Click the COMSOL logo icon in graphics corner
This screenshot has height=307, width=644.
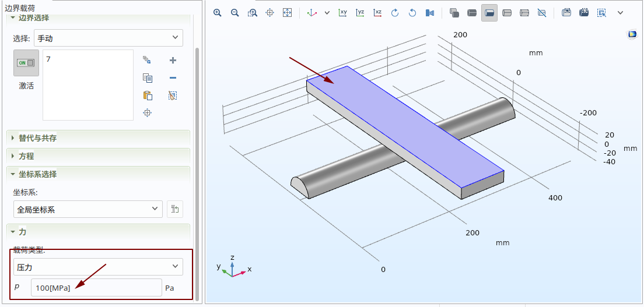click(632, 34)
